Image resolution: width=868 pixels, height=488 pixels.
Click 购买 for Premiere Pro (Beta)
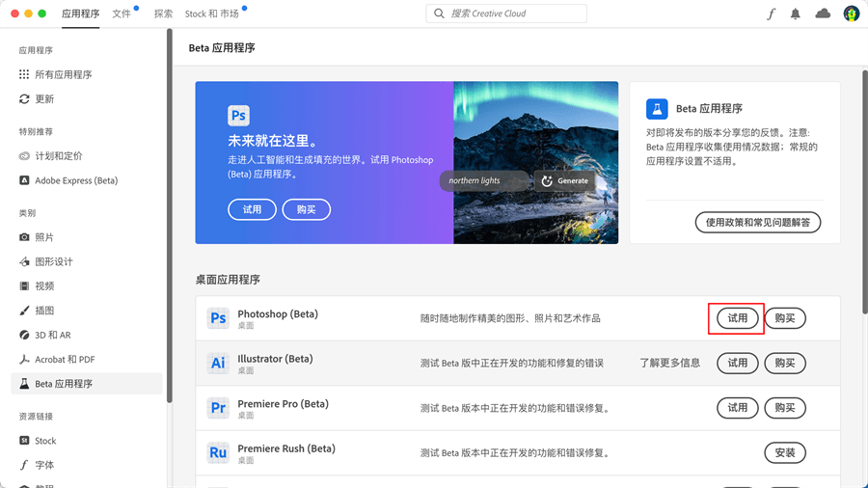(x=785, y=408)
